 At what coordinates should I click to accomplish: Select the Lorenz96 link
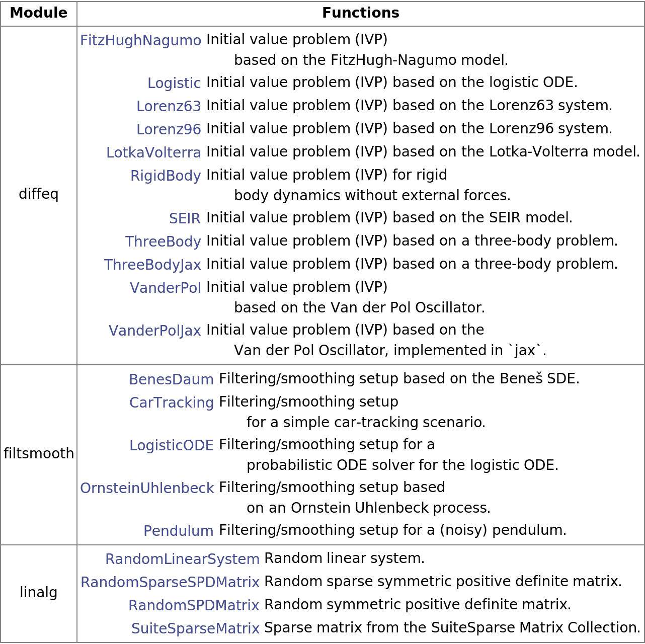click(169, 130)
